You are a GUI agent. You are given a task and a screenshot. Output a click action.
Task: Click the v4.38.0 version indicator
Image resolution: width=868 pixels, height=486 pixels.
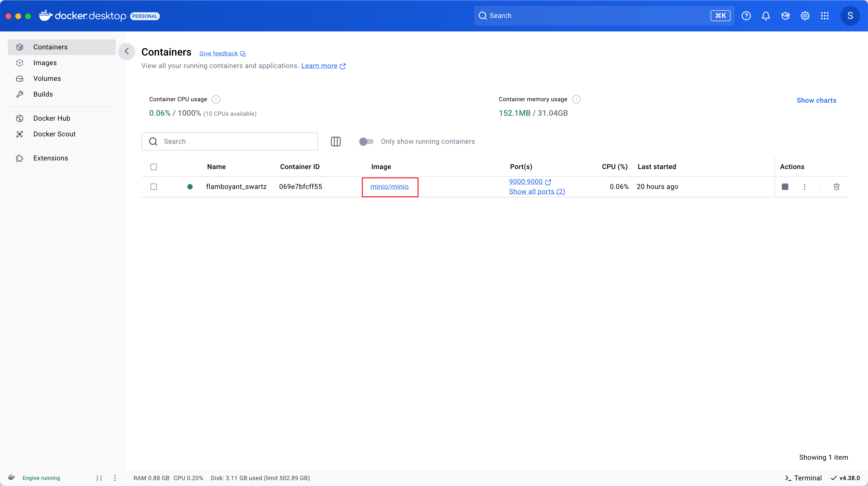(x=845, y=478)
